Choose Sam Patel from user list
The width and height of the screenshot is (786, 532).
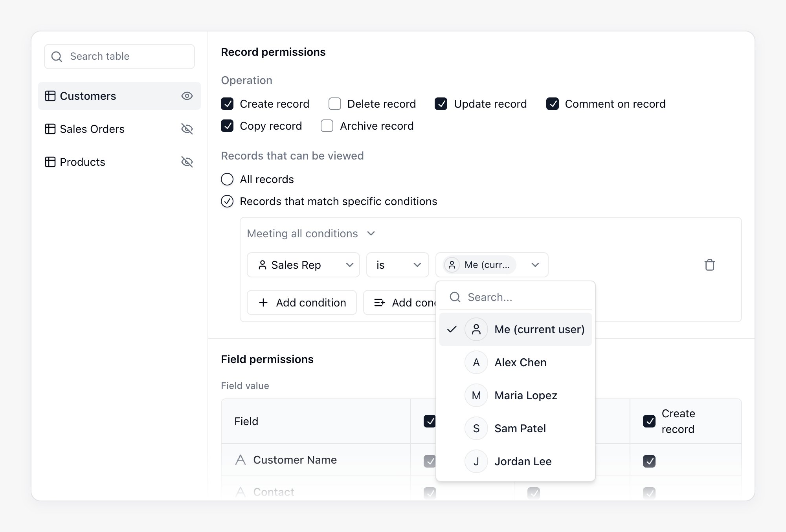[x=516, y=428]
